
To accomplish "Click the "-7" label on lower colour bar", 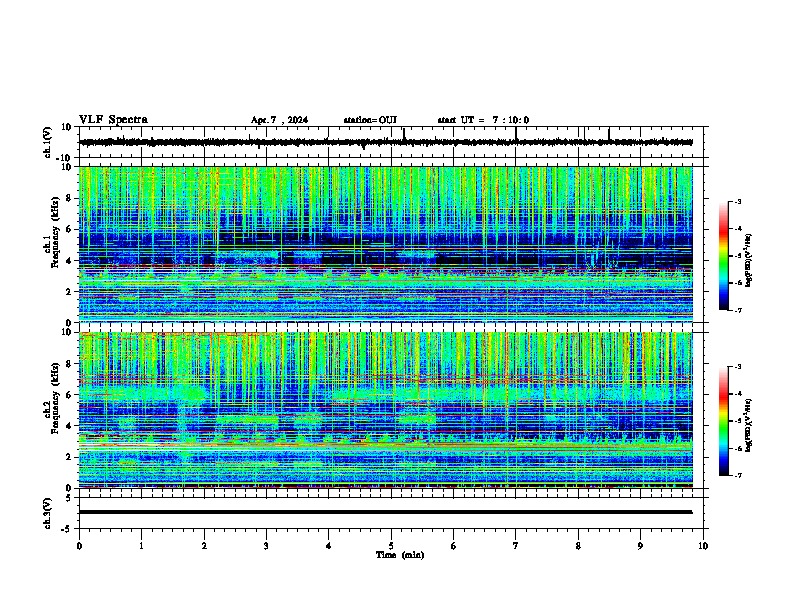I will [x=738, y=476].
